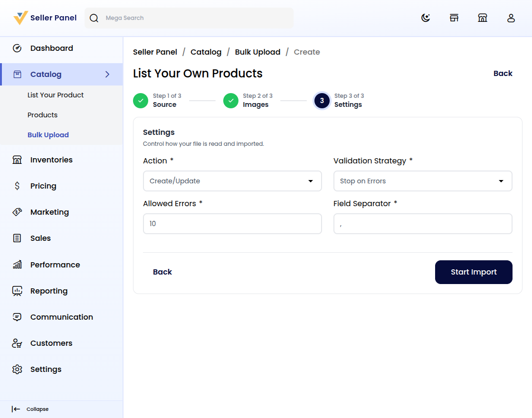The image size is (532, 418).
Task: Click the Performance chart icon
Action: click(17, 265)
